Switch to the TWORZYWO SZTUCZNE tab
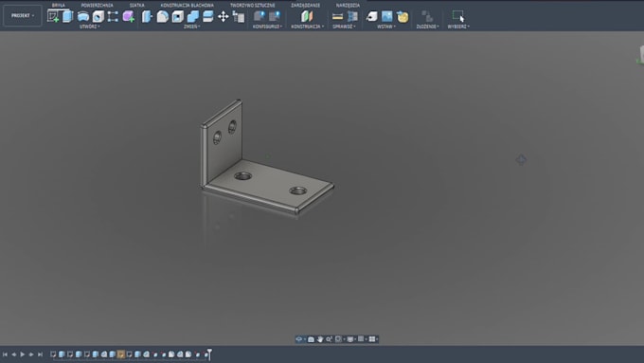 pyautogui.click(x=252, y=6)
